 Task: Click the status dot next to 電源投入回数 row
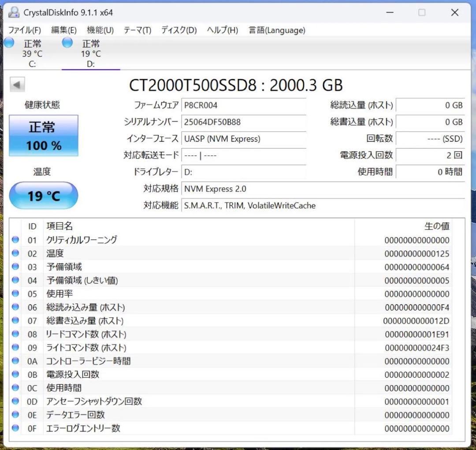(x=16, y=375)
